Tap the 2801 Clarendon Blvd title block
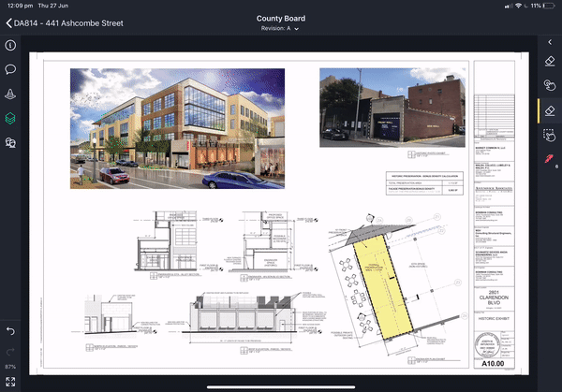562x392 pixels. pyautogui.click(x=494, y=298)
